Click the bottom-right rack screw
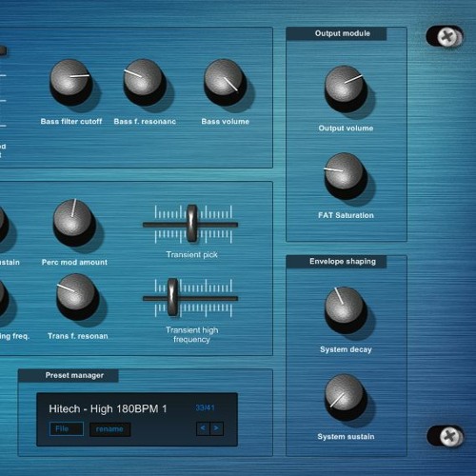 point(449,436)
